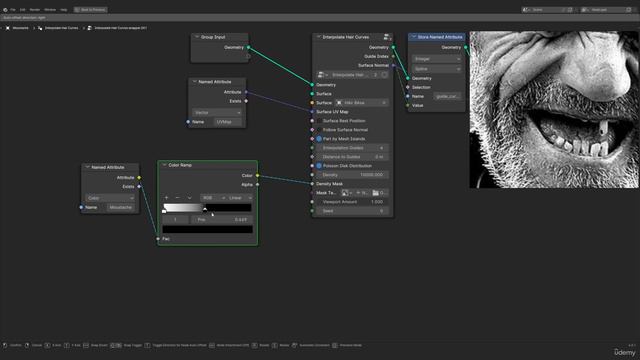This screenshot has height=360, width=640.
Task: Click the Named Attribute yellow Attribute socket
Action: click(x=139, y=178)
